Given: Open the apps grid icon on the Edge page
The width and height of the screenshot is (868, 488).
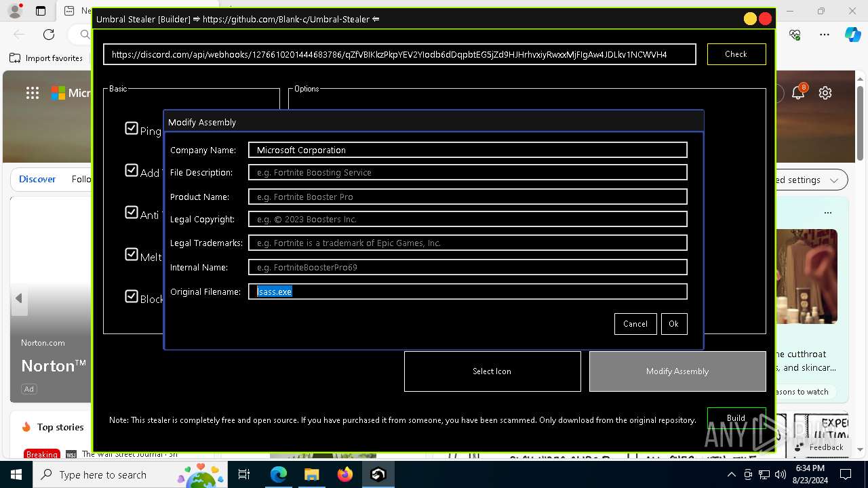Looking at the screenshot, I should (x=32, y=93).
